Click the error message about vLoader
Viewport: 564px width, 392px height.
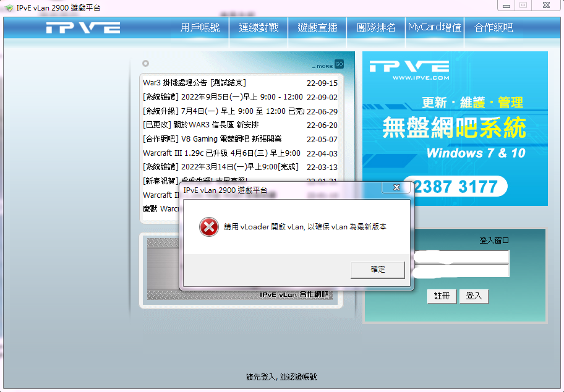click(x=305, y=227)
